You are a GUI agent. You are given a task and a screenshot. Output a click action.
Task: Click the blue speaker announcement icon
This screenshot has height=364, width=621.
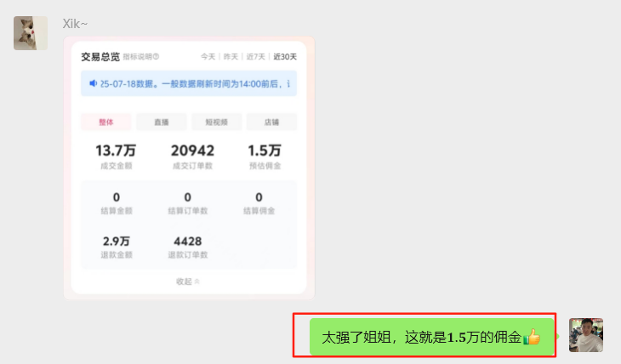(x=93, y=83)
